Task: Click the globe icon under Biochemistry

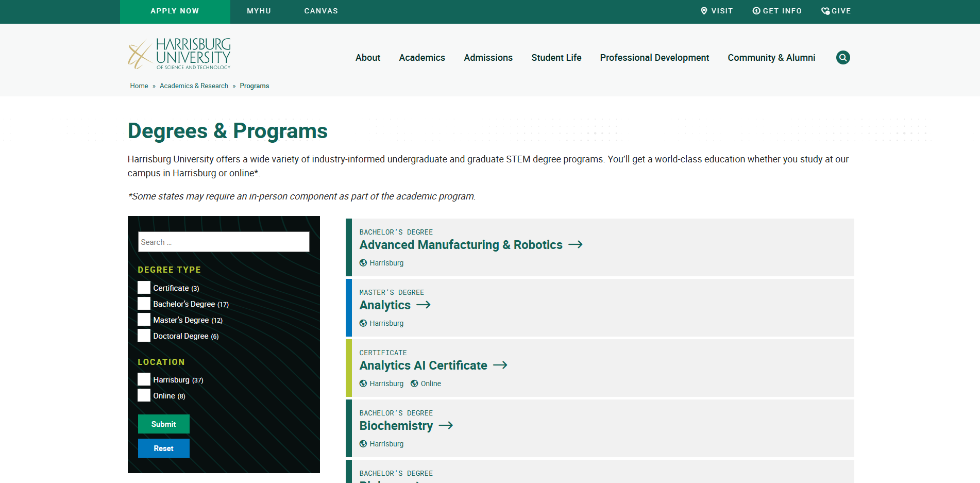Action: 363,444
